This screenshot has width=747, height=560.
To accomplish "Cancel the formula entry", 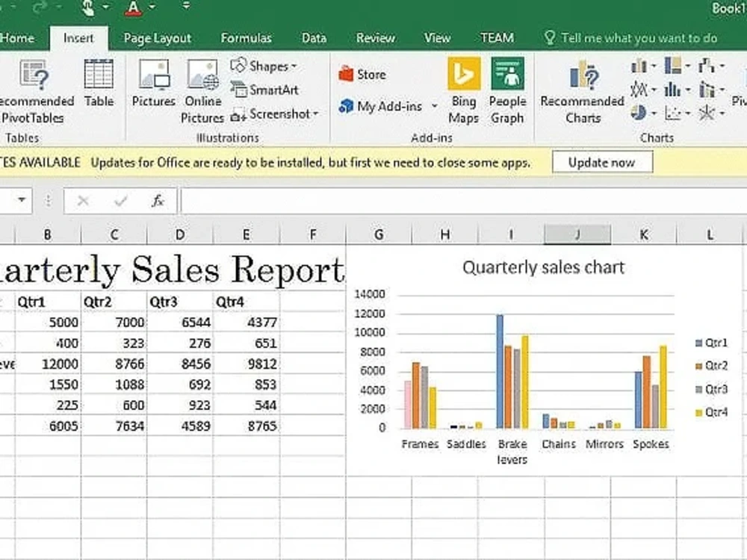I will coord(83,201).
